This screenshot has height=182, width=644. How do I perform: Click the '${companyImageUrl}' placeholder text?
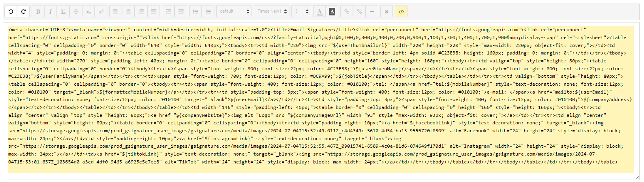point(315,115)
